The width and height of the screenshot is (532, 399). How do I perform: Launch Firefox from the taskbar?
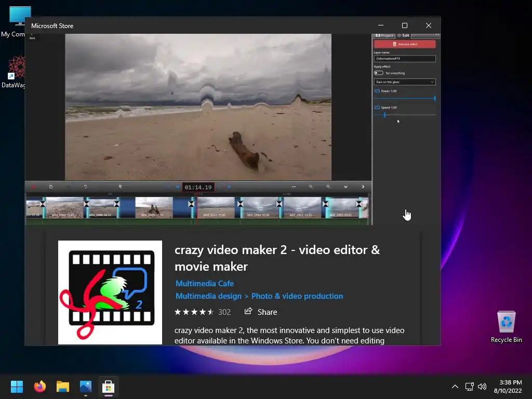click(39, 387)
